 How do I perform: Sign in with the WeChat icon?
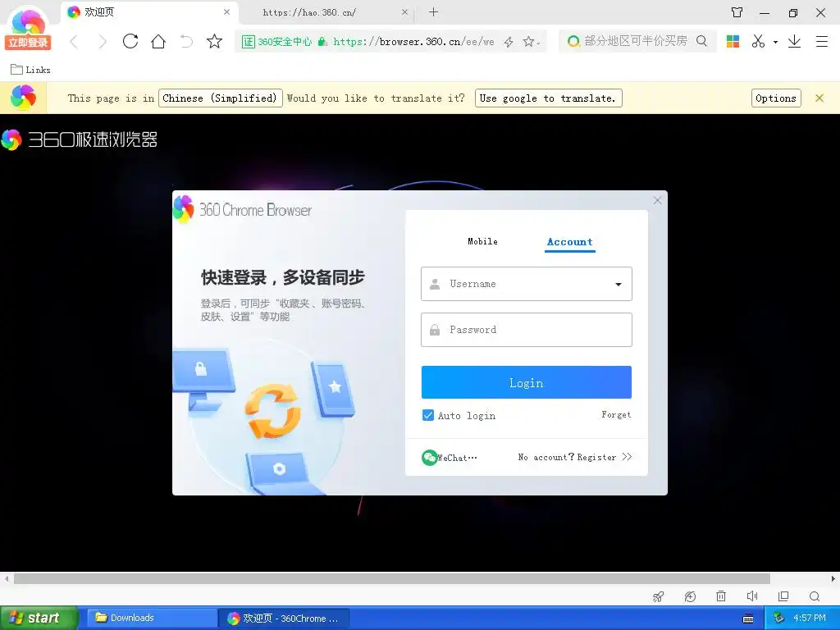[x=430, y=458]
